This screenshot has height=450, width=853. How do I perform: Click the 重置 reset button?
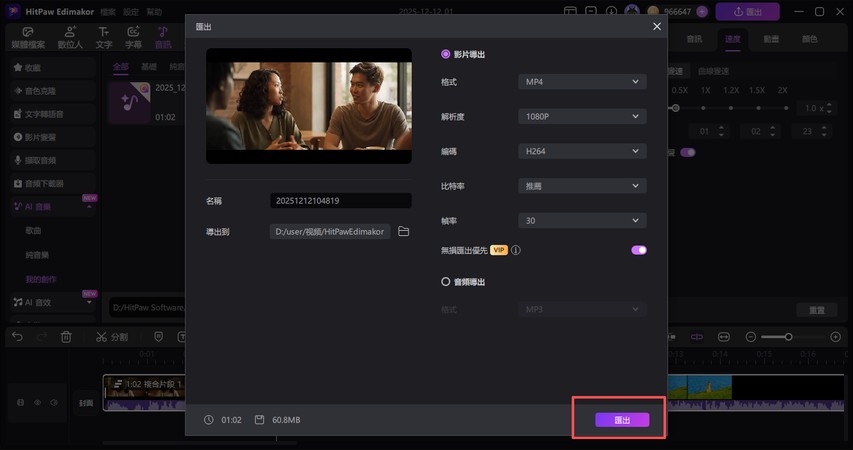tap(817, 310)
